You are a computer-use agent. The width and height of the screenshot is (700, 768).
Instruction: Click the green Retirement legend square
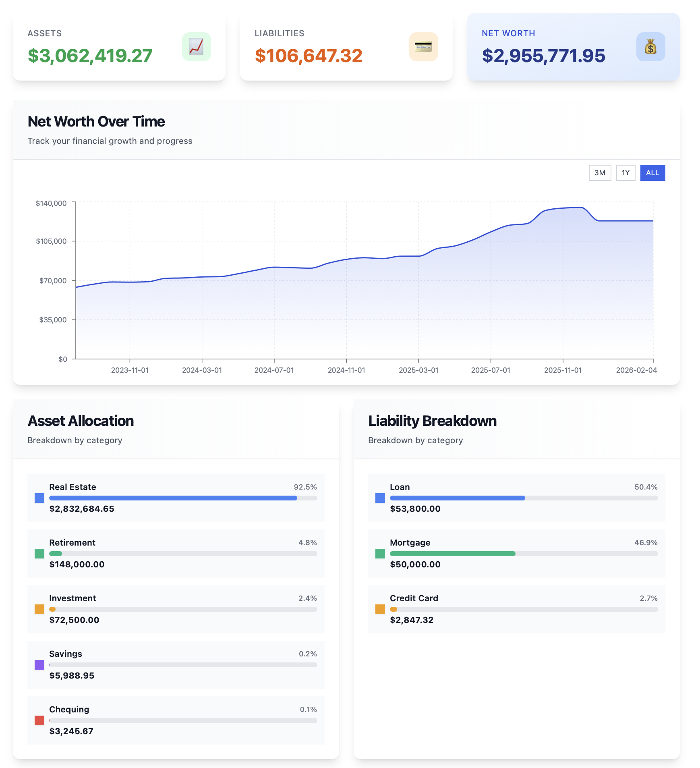pos(39,554)
